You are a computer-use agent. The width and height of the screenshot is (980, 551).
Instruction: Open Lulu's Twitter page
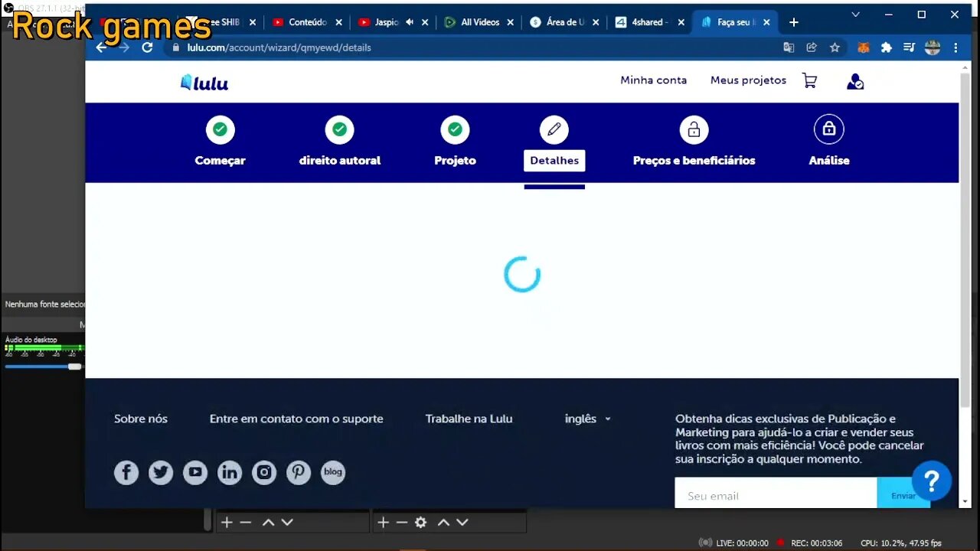(x=161, y=472)
